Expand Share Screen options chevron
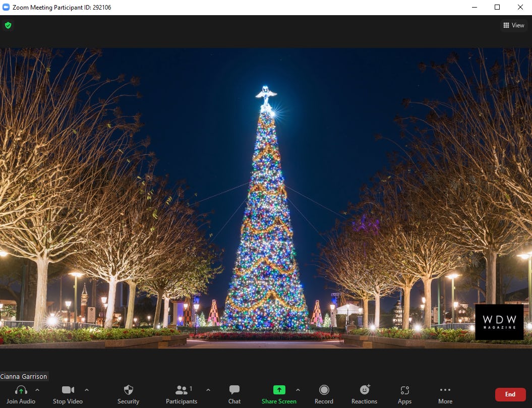This screenshot has width=532, height=408. coord(299,389)
